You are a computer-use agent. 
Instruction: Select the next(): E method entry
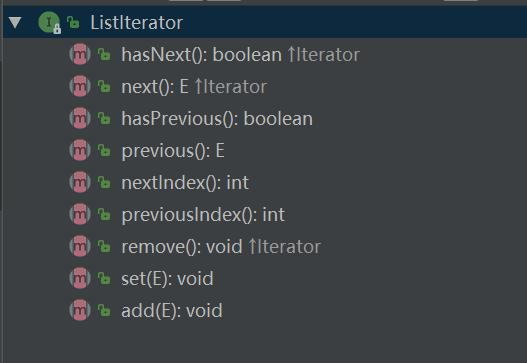pyautogui.click(x=155, y=87)
